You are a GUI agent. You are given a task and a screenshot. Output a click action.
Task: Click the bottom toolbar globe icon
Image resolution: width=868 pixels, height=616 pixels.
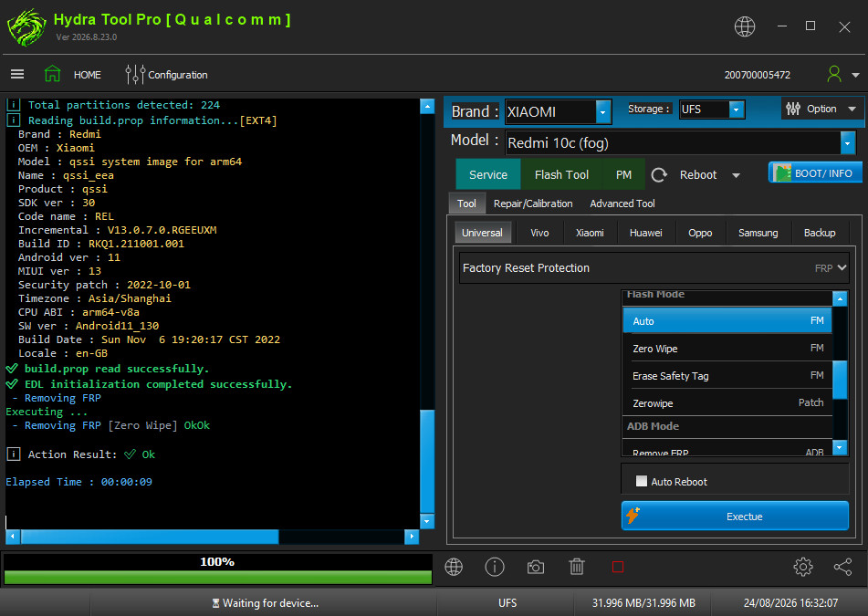[454, 567]
